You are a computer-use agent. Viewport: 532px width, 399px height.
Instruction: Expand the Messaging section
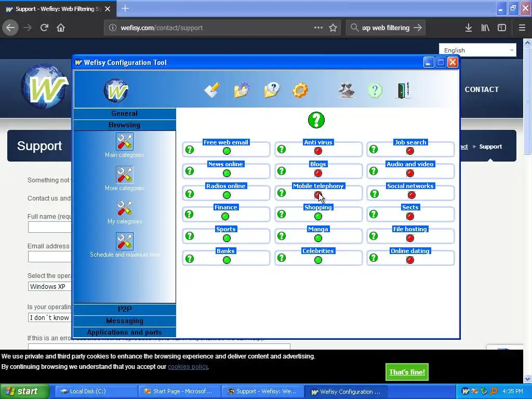[125, 321]
